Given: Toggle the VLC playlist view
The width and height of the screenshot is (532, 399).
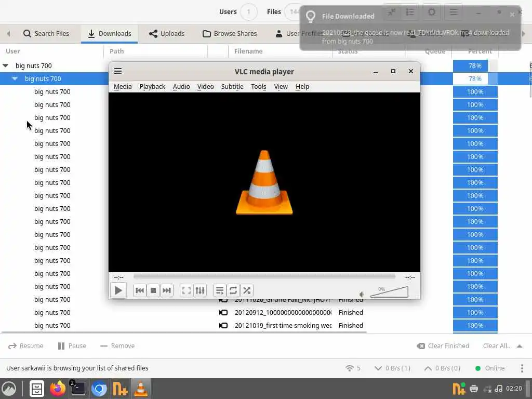Looking at the screenshot, I should (x=220, y=290).
